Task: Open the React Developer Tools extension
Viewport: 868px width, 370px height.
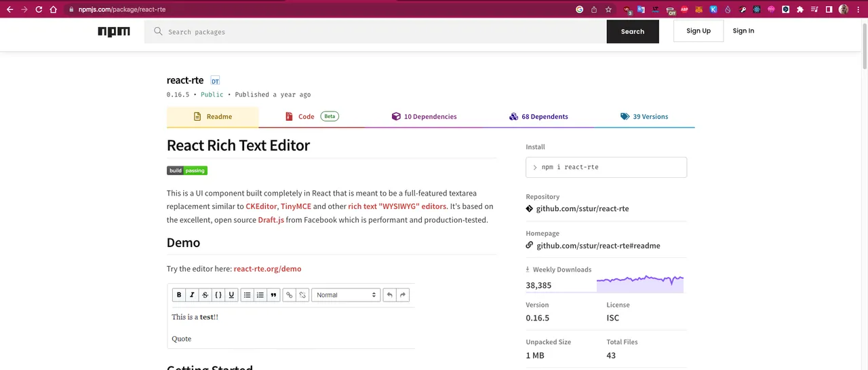Action: coord(757,10)
